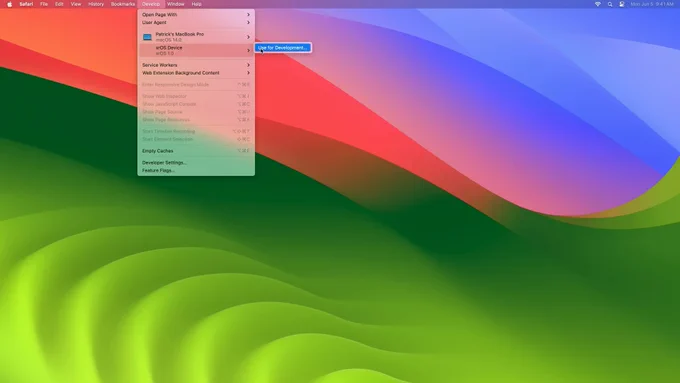Expand the Service Workers submenu arrow
The height and width of the screenshot is (383, 680).
pyautogui.click(x=248, y=65)
